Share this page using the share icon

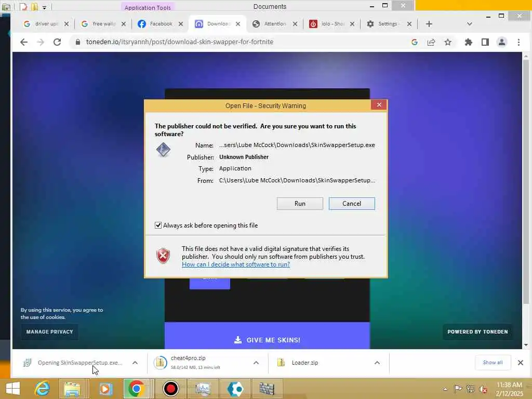(431, 42)
